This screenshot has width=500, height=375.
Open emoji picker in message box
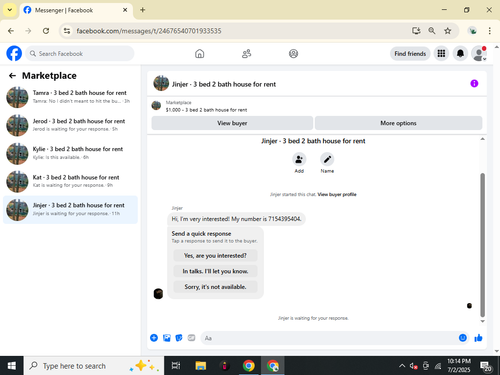[x=463, y=338]
